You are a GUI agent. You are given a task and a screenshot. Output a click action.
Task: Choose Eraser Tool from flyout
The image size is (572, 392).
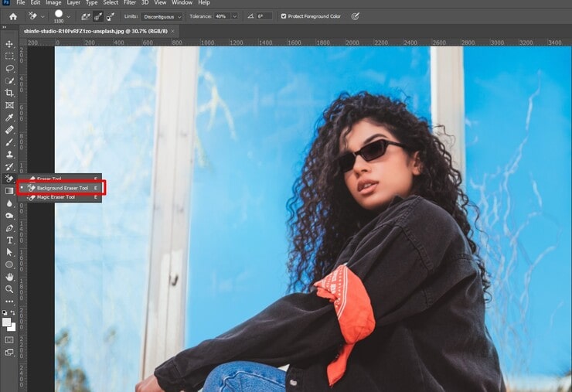(x=60, y=179)
